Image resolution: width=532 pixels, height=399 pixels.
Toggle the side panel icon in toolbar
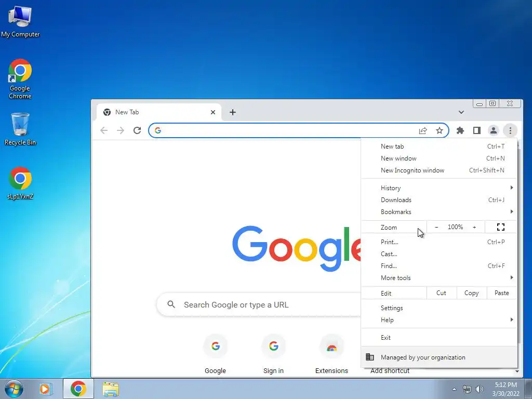click(477, 130)
